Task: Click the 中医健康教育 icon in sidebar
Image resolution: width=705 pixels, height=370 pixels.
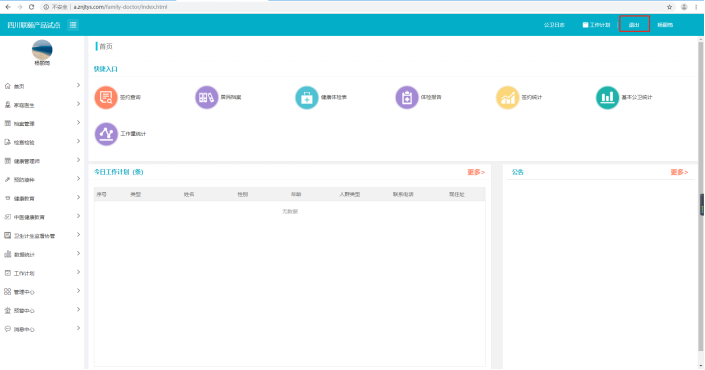Action: point(8,217)
